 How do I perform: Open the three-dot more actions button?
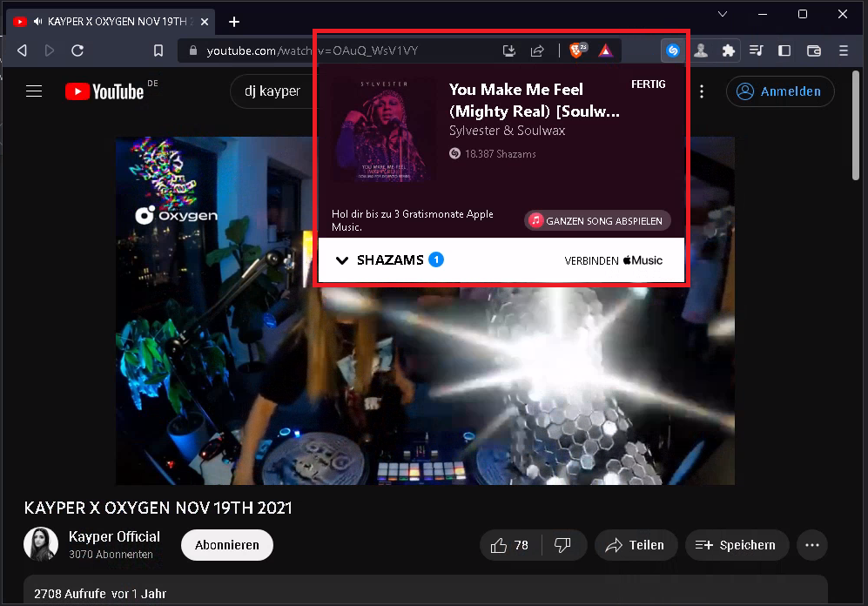click(812, 545)
